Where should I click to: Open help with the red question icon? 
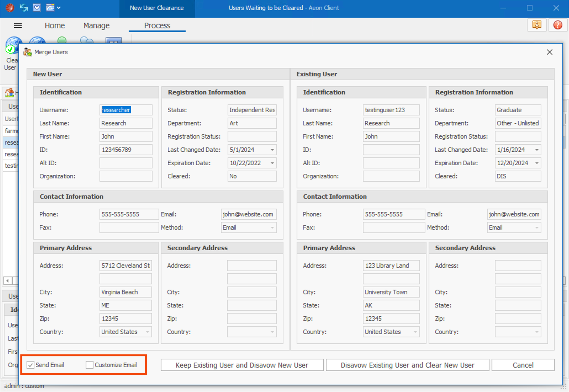(x=558, y=25)
